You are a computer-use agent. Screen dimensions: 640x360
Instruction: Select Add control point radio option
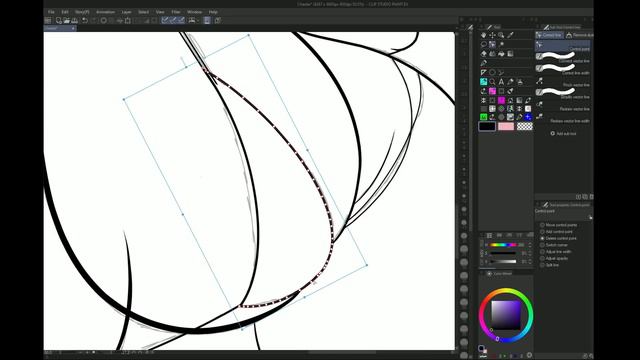tap(542, 231)
